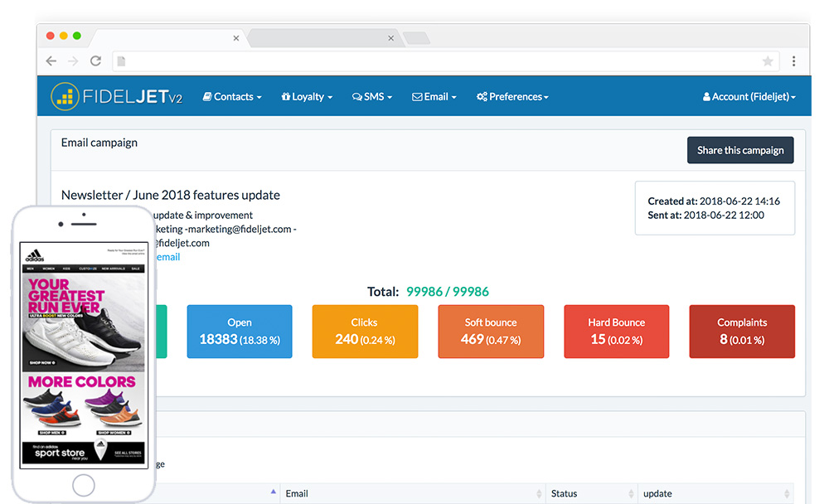The image size is (829, 504).
Task: Expand the SMS navigation menu
Action: coord(372,97)
